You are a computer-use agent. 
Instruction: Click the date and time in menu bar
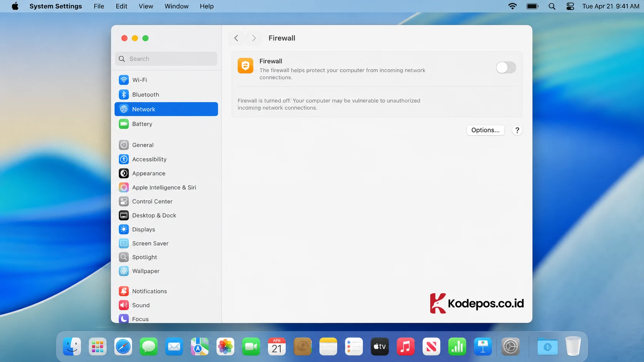coord(610,6)
